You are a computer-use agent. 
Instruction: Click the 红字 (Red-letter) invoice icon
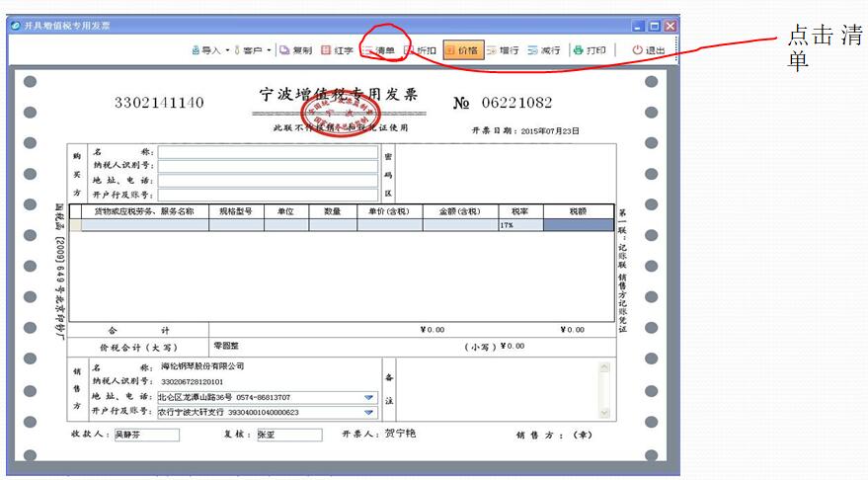337,50
